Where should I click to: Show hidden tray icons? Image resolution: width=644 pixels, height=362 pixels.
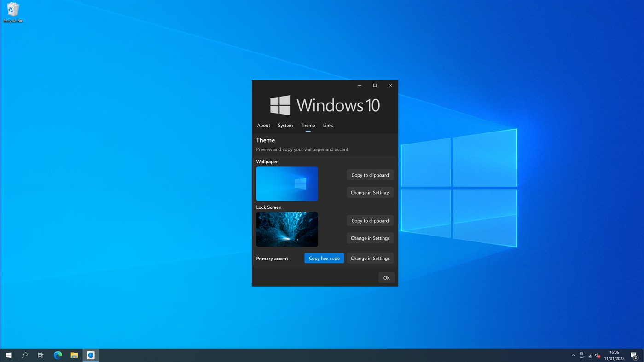tap(573, 355)
